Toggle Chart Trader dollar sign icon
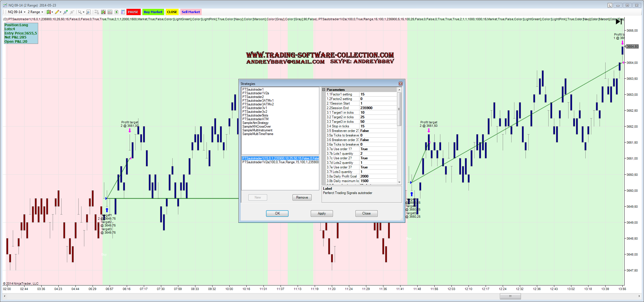 116,12
